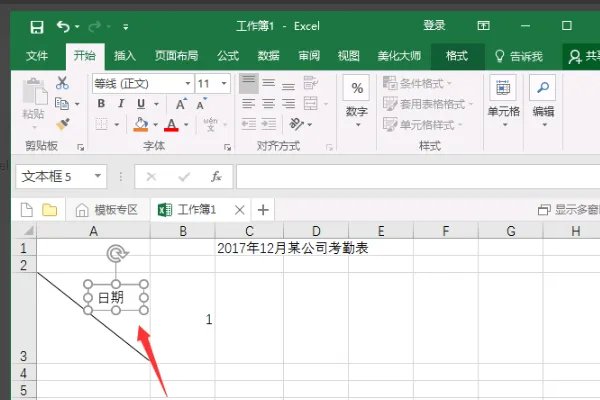Click into the formula bar
Screen dimensions: 600x400
click(x=418, y=176)
